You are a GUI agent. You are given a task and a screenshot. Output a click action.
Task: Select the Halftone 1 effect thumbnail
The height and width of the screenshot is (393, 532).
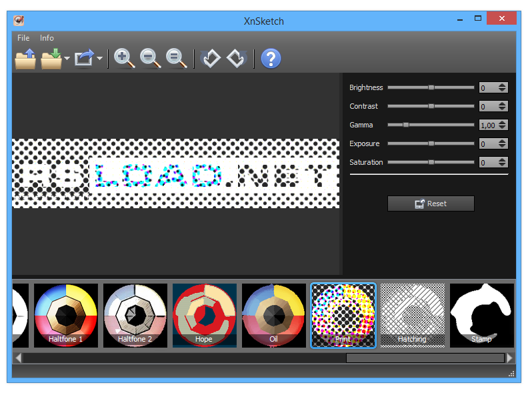point(66,316)
